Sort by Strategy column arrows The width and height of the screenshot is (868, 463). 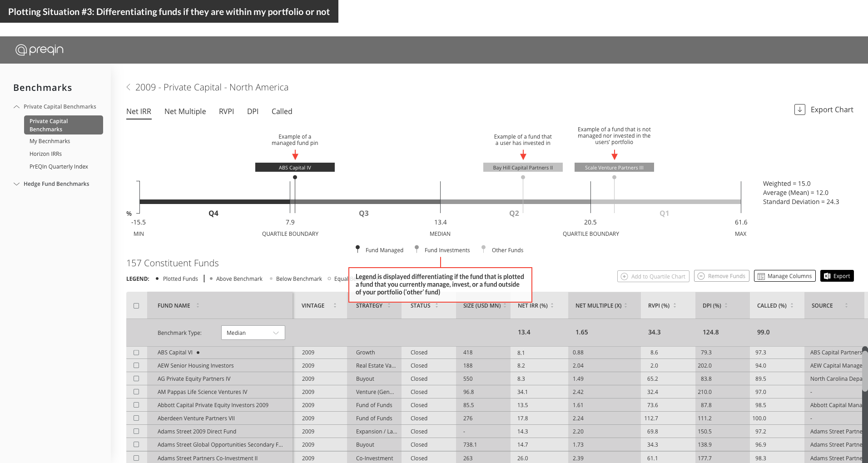coord(389,305)
